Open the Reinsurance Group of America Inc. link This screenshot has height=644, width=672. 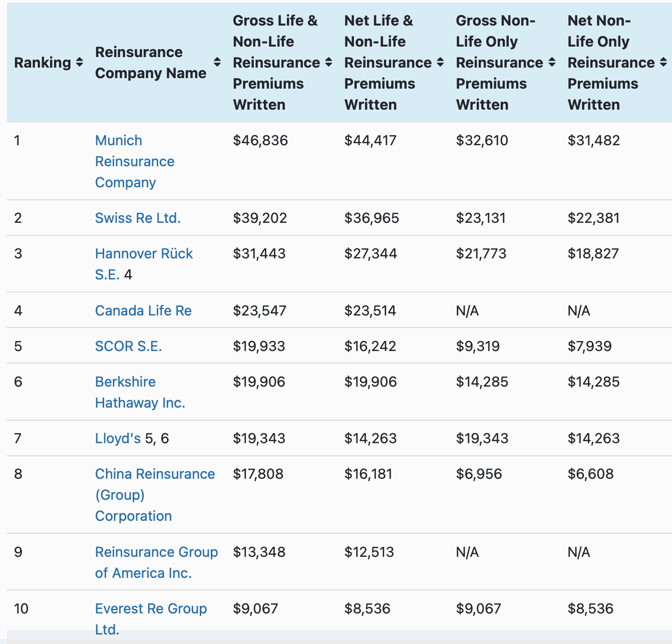tap(156, 562)
